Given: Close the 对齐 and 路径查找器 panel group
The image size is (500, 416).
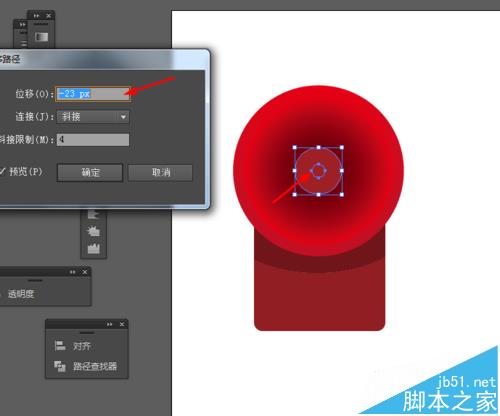Looking at the screenshot, I should 122,324.
